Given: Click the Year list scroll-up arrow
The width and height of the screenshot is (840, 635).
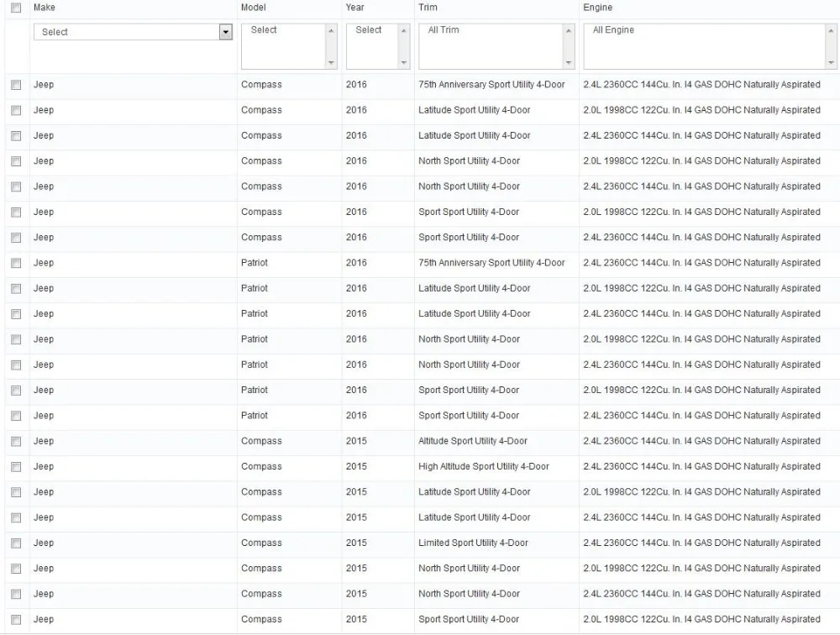Looking at the screenshot, I should click(404, 30).
